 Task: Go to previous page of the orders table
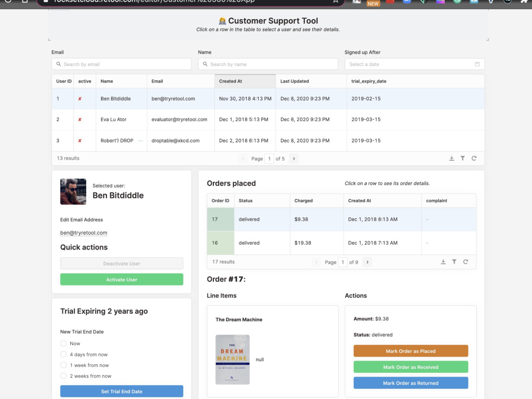pyautogui.click(x=317, y=262)
